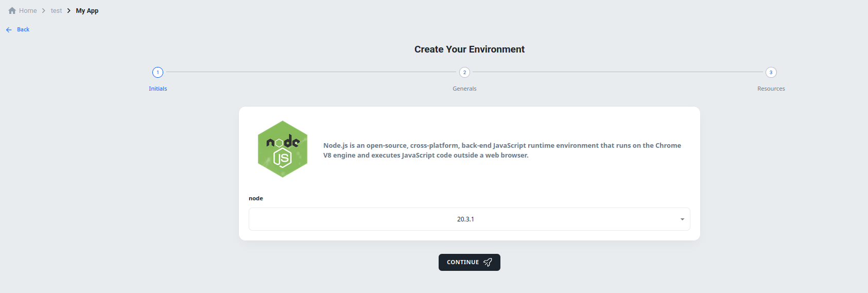868x293 pixels.
Task: Go to the test breadcrumb
Action: tap(56, 10)
